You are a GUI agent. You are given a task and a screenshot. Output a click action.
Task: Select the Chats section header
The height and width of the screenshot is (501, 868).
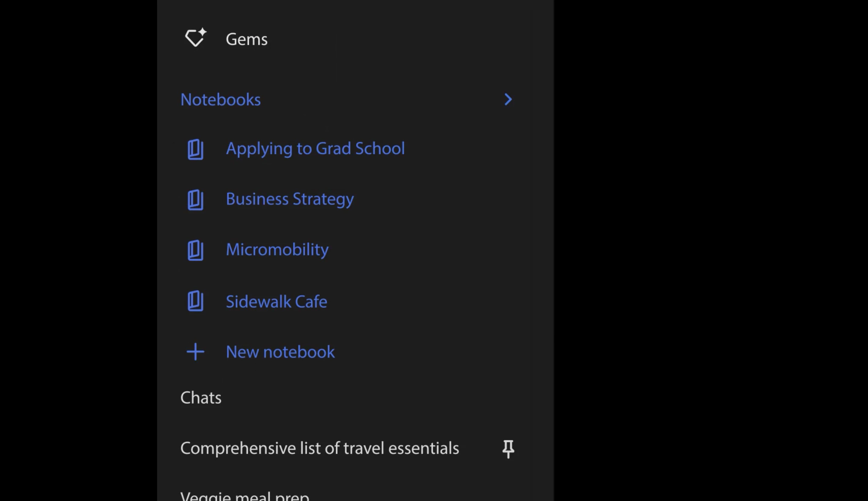201,397
